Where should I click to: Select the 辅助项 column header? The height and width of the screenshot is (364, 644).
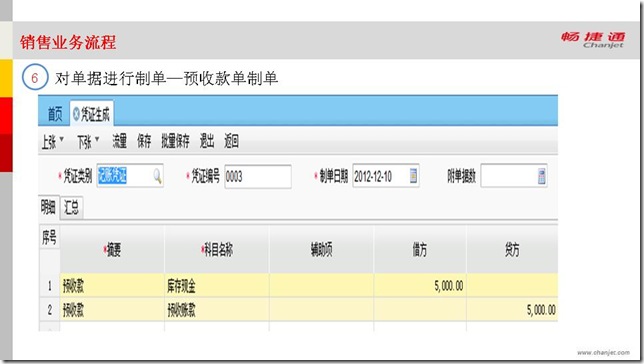pyautogui.click(x=322, y=249)
